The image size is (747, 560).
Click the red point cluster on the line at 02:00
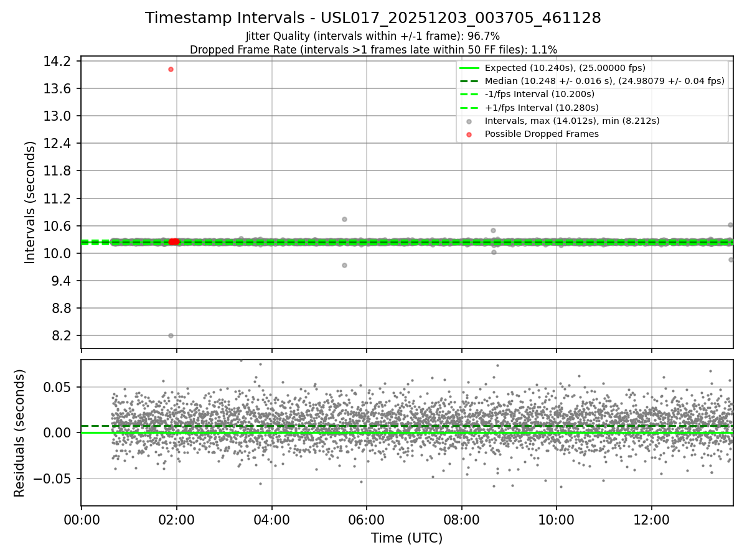point(174,241)
